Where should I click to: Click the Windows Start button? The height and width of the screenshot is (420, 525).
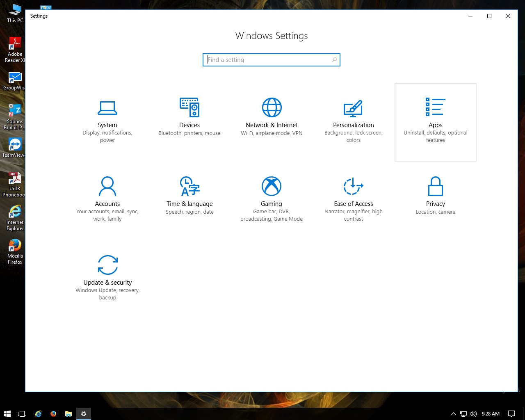[x=7, y=414]
